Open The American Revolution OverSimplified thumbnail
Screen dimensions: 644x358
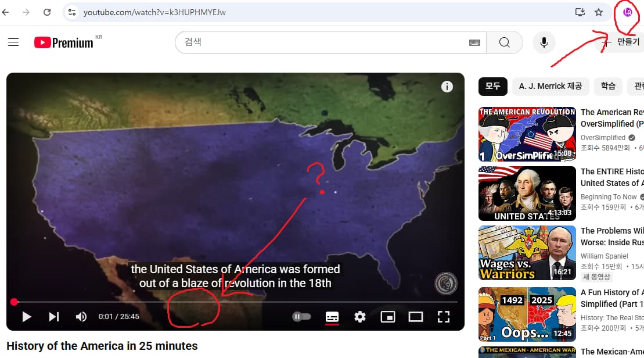tap(527, 134)
